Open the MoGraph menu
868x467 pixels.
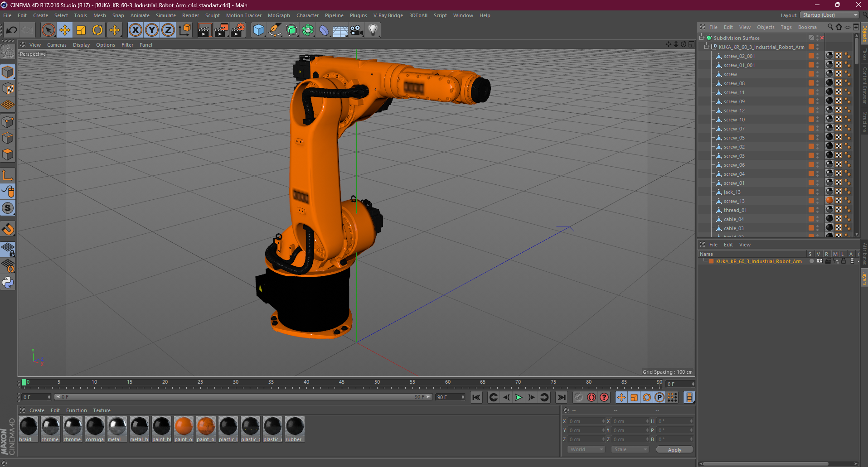[x=279, y=15]
